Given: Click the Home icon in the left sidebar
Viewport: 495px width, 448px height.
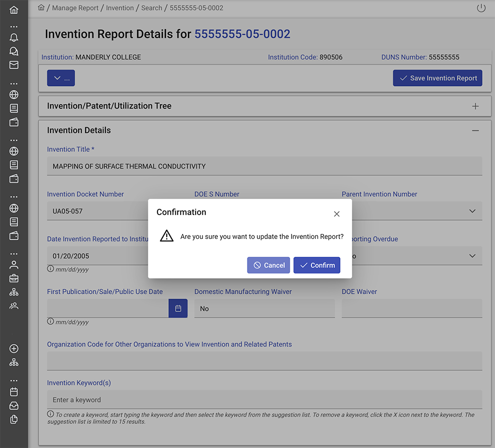Looking at the screenshot, I should [14, 10].
